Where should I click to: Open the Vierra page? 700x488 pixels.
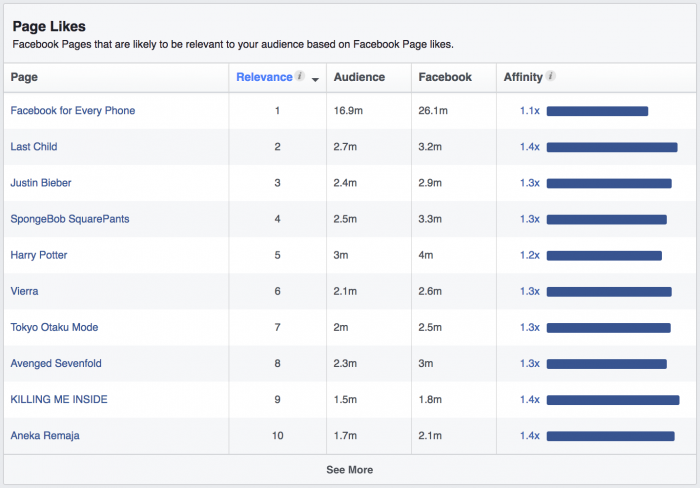click(x=25, y=291)
